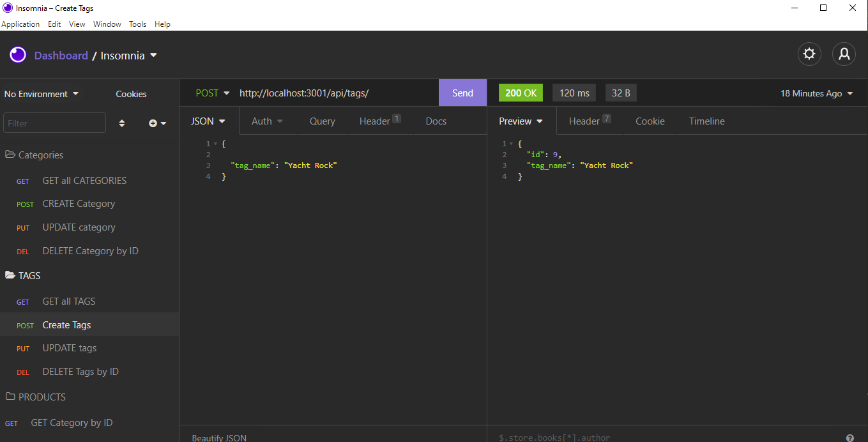The image size is (868, 442).
Task: Collapse the response preview fold arrow
Action: point(512,144)
